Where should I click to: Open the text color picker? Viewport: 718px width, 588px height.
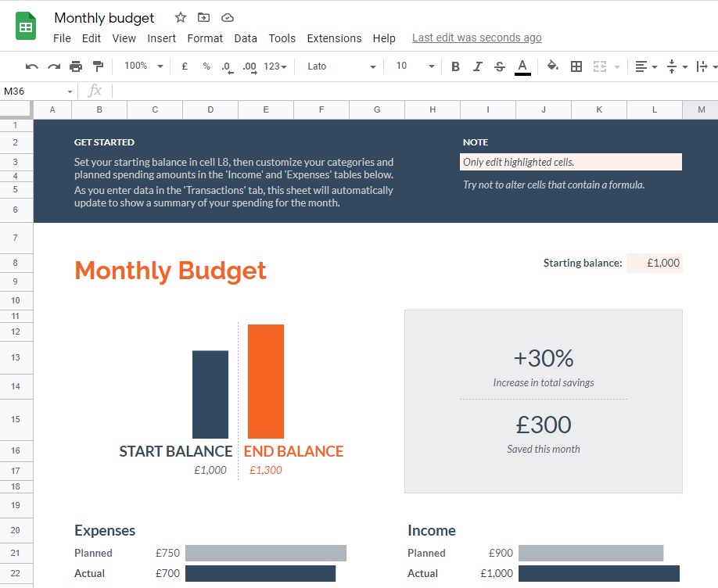point(522,66)
